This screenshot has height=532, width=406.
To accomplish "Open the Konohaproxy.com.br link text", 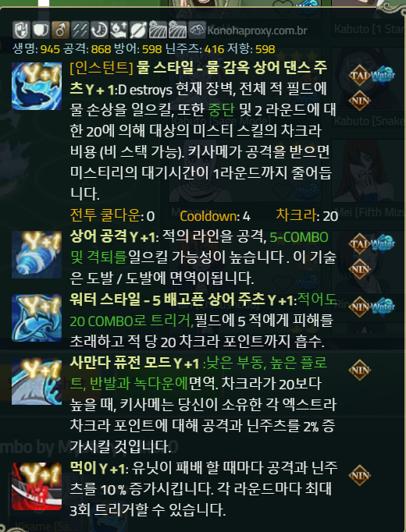I will [257, 30].
